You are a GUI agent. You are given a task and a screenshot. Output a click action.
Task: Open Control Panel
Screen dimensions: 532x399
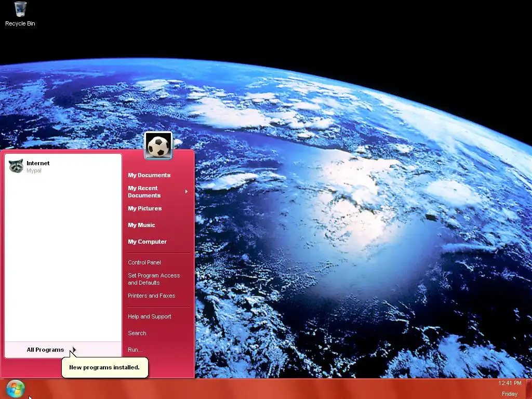(144, 262)
